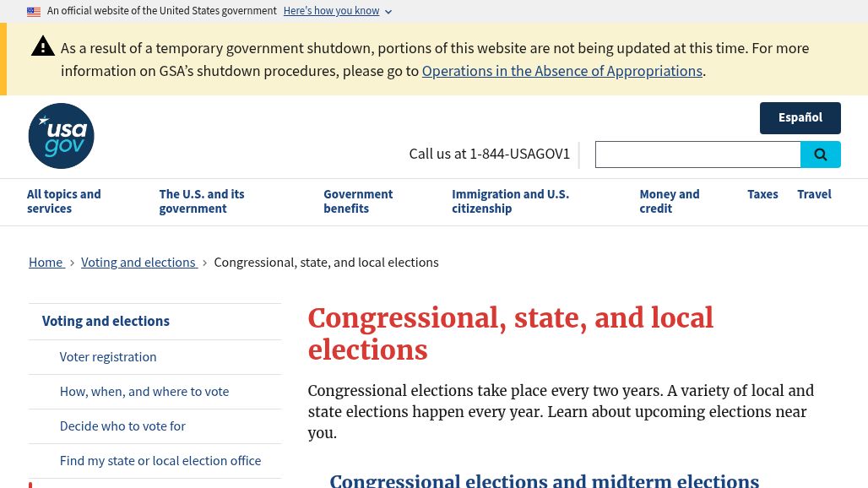Open the Money and credit section

pyautogui.click(x=669, y=201)
